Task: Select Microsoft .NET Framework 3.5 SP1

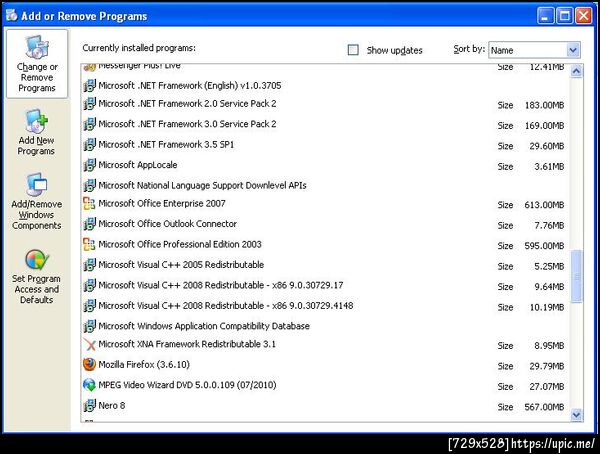Action: 166,145
